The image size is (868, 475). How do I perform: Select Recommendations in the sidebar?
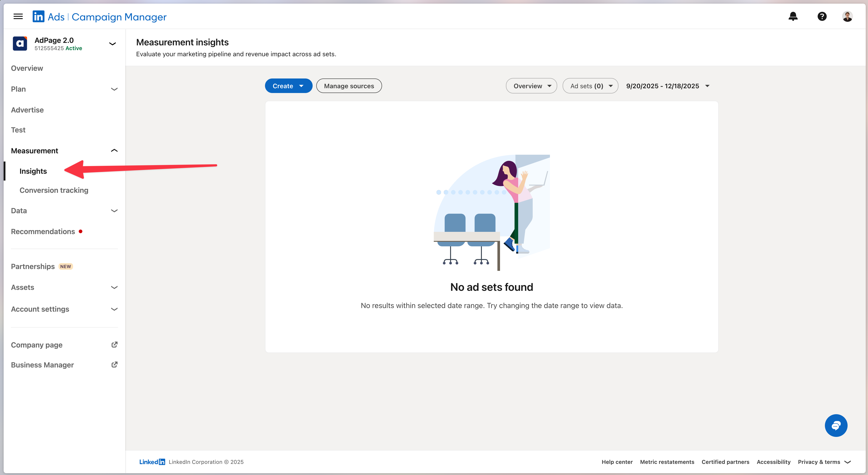tap(43, 231)
